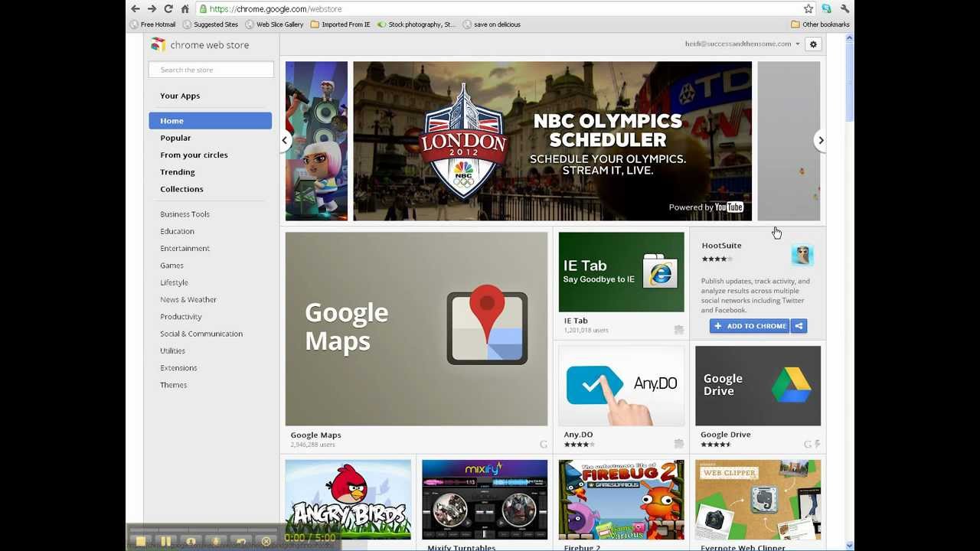The height and width of the screenshot is (551, 980).
Task: Open the Web Slice Gallery bookmark
Action: [x=274, y=24]
